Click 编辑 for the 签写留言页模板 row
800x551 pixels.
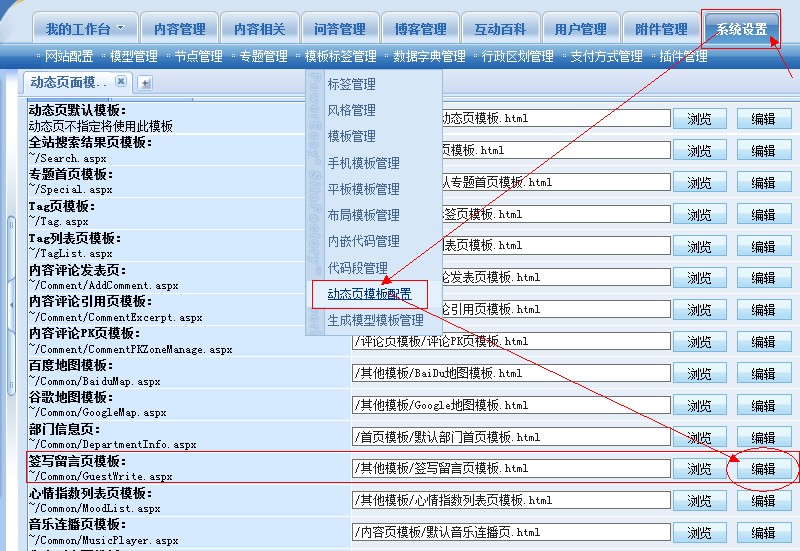pos(763,468)
